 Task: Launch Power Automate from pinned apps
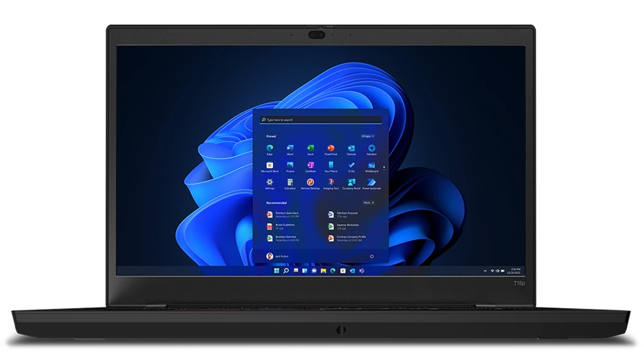(x=371, y=183)
